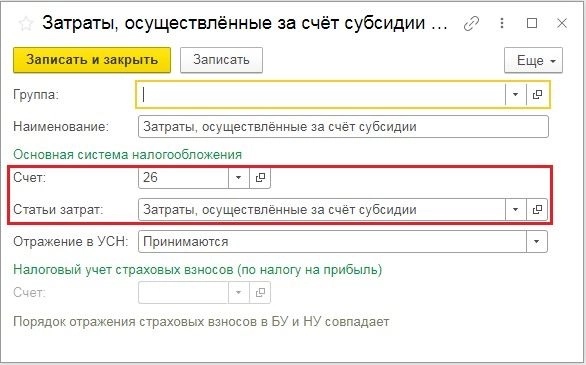This screenshot has height=365, width=586.
Task: Click Налоговый учет страховых взносов heading
Action: point(198,270)
